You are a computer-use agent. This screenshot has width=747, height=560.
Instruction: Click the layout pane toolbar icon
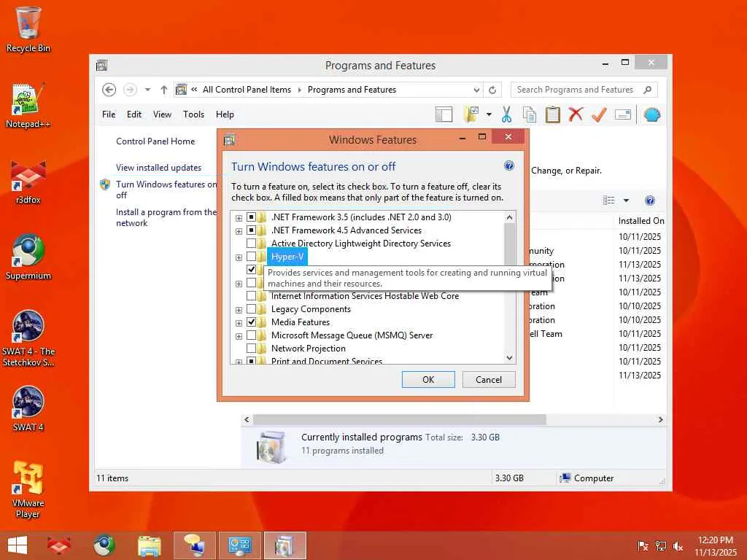click(x=444, y=114)
